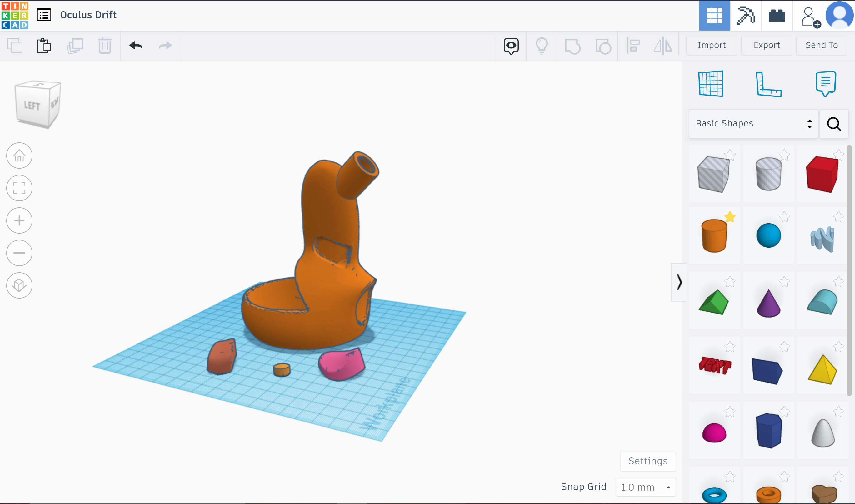Undo the last action
Screen dimensions: 855x504
tap(135, 46)
